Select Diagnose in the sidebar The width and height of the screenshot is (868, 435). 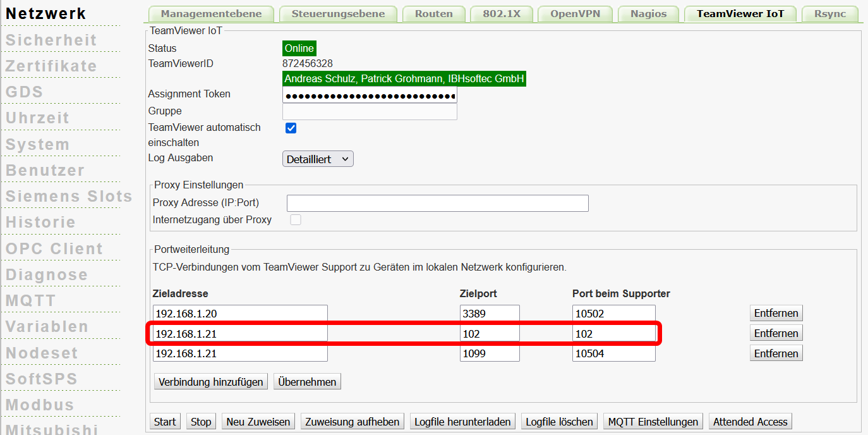tap(47, 275)
